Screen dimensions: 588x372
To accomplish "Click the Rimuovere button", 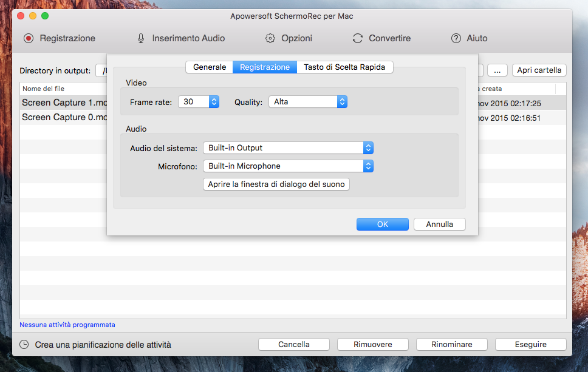I will coord(373,344).
